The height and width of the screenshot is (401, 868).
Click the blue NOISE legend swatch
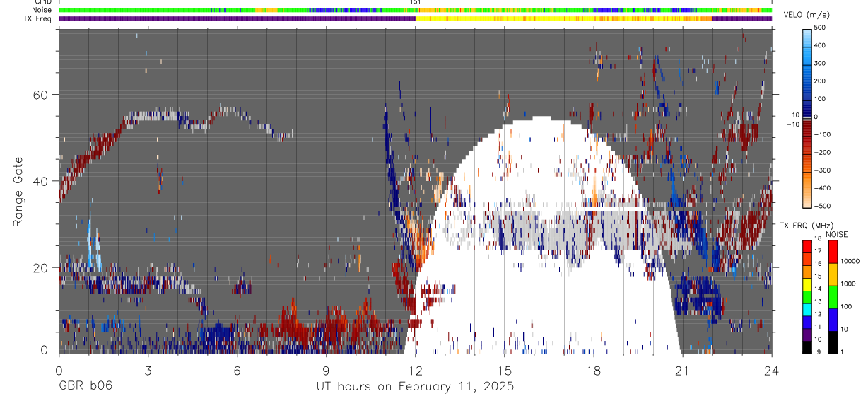pos(833,320)
